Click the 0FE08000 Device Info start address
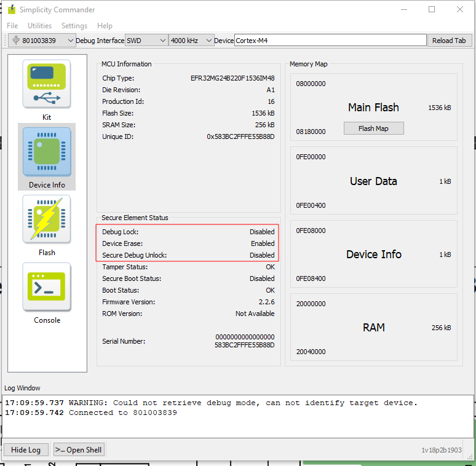The height and width of the screenshot is (466, 476). pyautogui.click(x=311, y=231)
